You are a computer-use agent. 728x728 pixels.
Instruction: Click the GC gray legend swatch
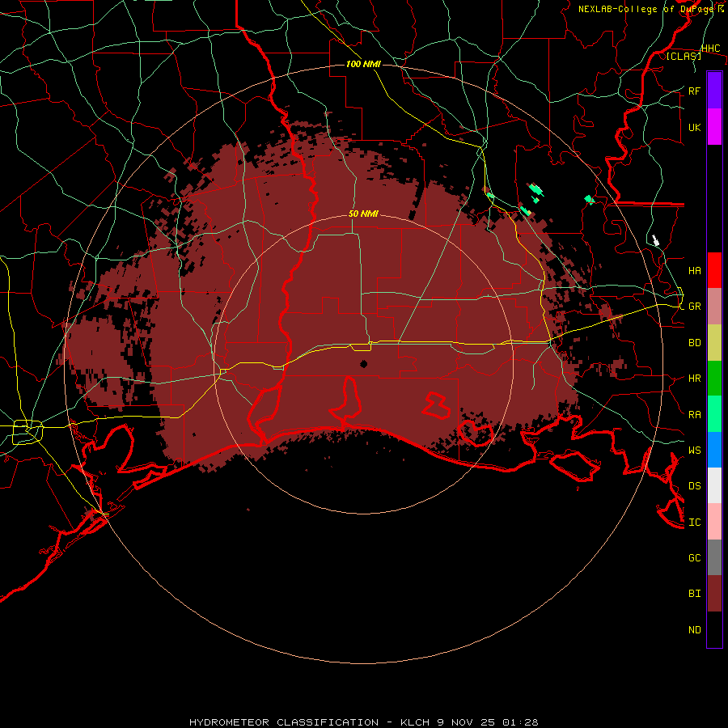click(x=714, y=557)
